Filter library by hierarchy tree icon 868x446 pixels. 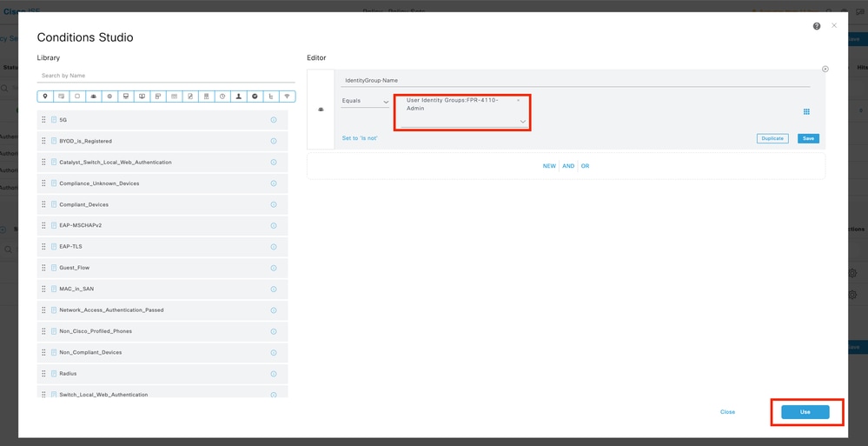click(271, 97)
